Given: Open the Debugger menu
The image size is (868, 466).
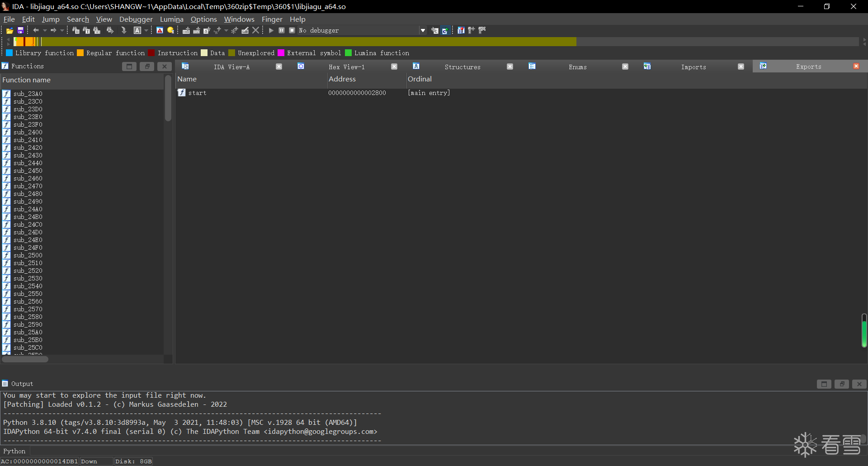Looking at the screenshot, I should [136, 19].
